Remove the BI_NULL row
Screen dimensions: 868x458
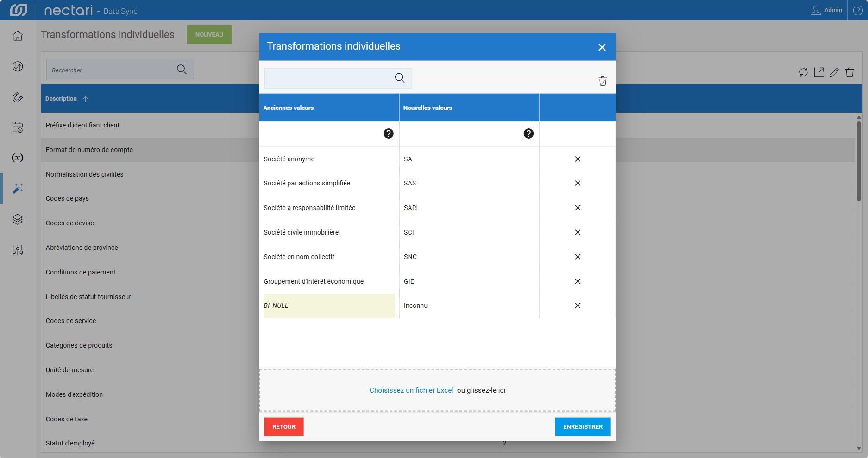pyautogui.click(x=578, y=305)
